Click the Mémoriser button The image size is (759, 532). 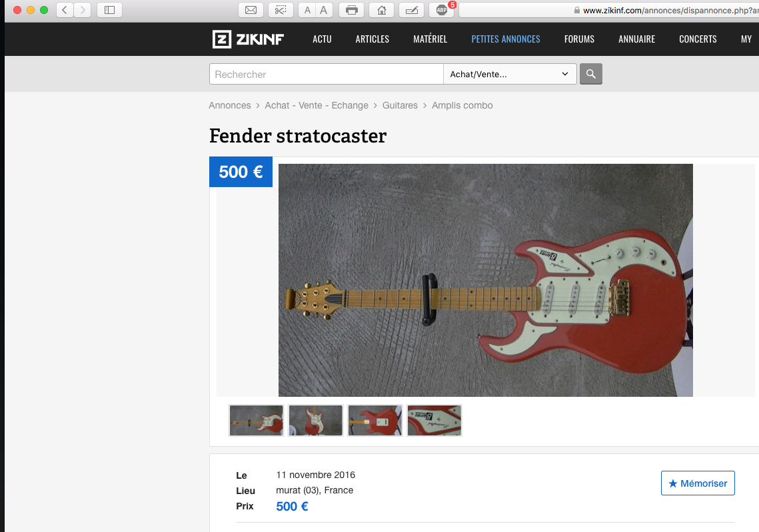698,483
